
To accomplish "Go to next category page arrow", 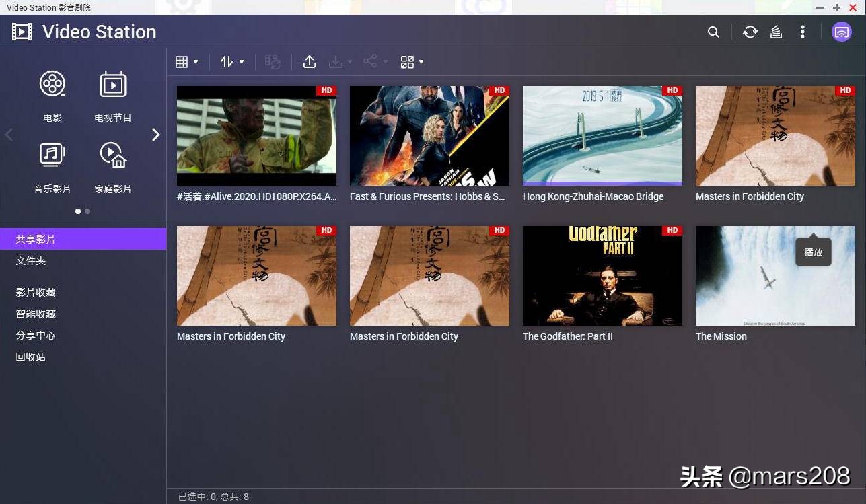I will [x=155, y=135].
